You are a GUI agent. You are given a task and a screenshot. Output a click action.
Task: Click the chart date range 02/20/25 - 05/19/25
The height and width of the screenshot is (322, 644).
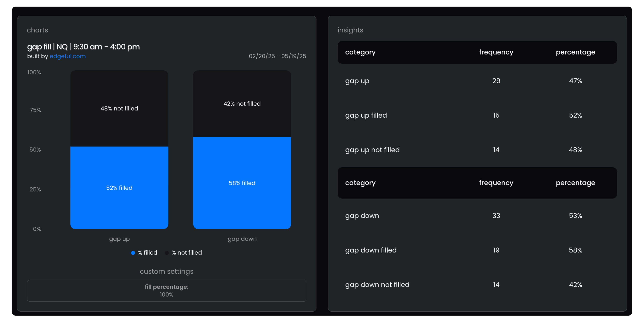click(277, 56)
